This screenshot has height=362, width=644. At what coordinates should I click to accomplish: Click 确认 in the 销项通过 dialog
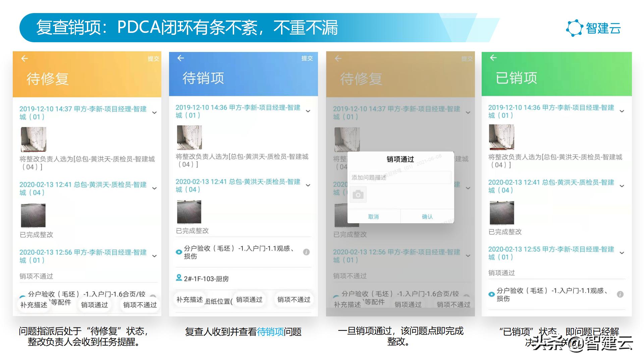[x=427, y=216]
